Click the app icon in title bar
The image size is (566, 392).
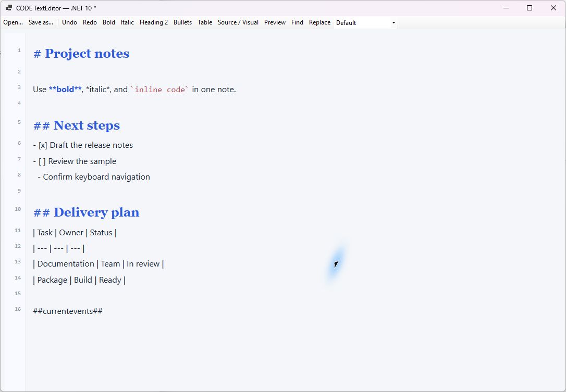9,8
